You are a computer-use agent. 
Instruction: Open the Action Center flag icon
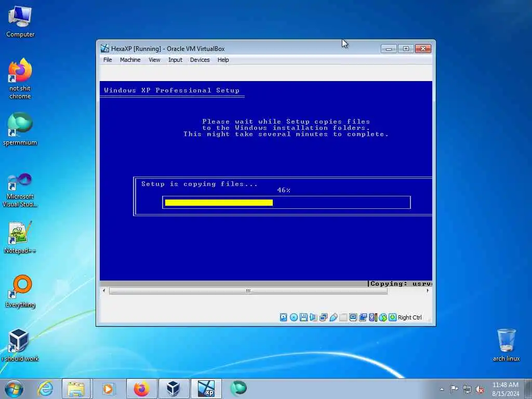coord(454,389)
